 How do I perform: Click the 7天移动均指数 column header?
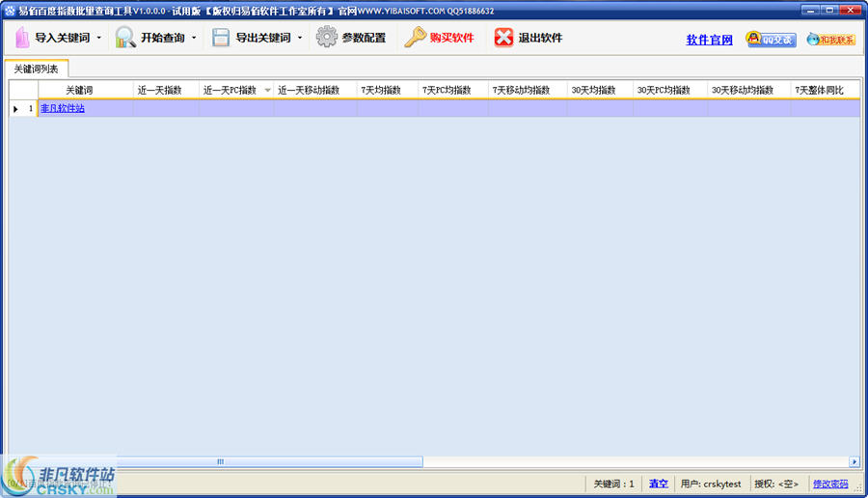(x=528, y=90)
